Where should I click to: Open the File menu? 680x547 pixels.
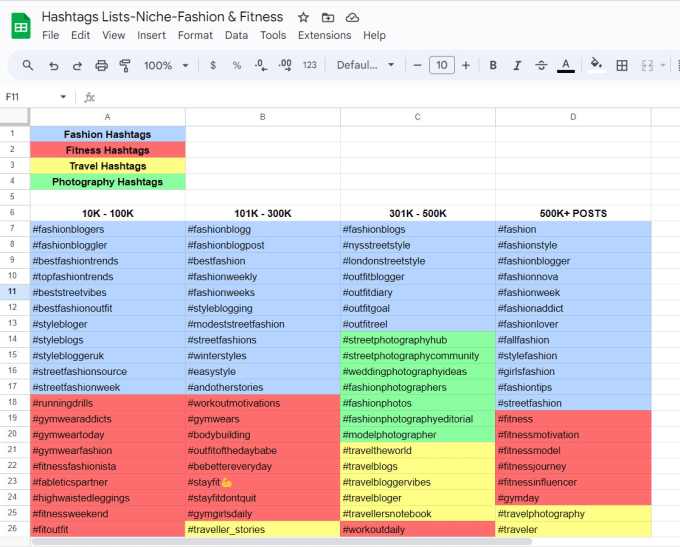pos(50,35)
